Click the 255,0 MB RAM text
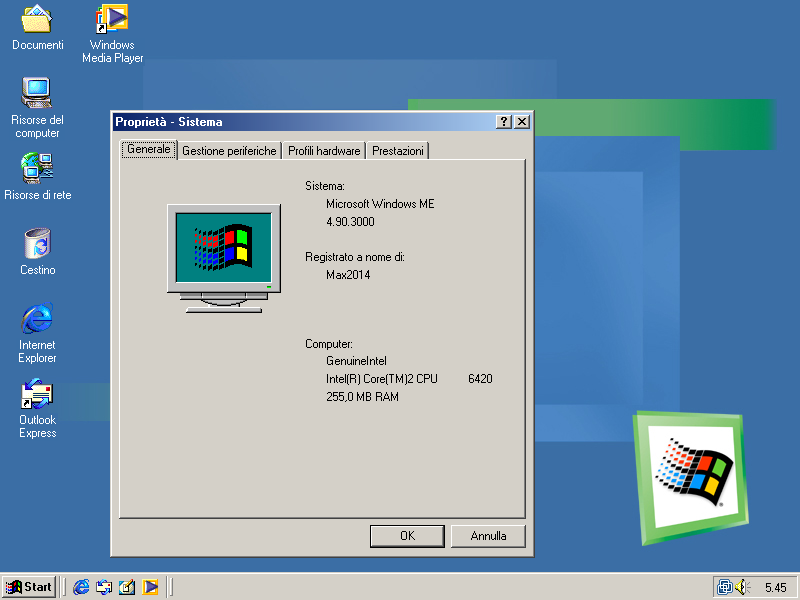The width and height of the screenshot is (800, 600). pyautogui.click(x=362, y=396)
